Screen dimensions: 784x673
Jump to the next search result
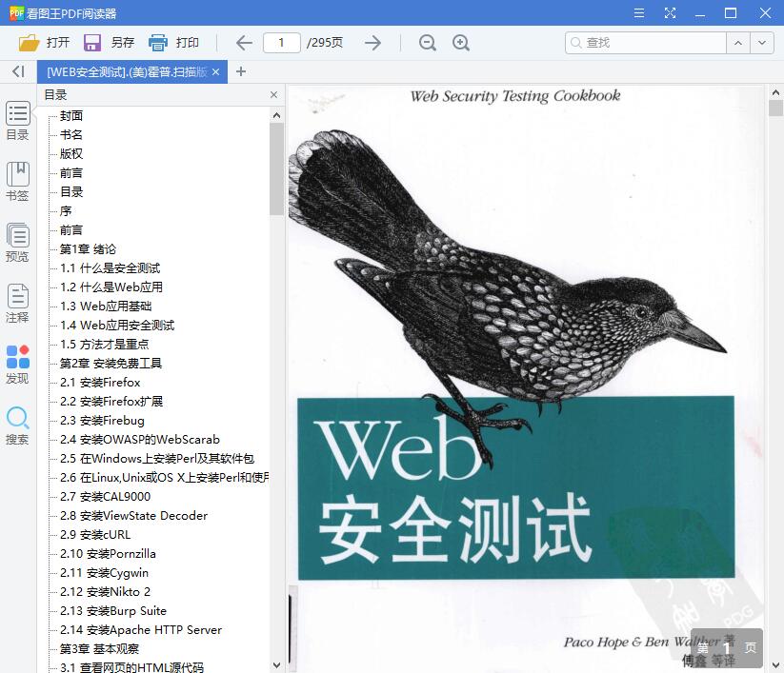pyautogui.click(x=762, y=43)
